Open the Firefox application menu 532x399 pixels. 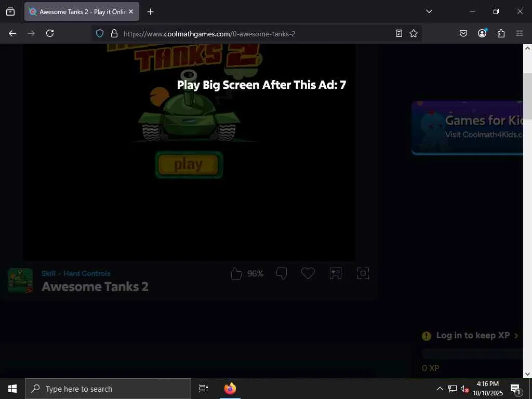520,33
